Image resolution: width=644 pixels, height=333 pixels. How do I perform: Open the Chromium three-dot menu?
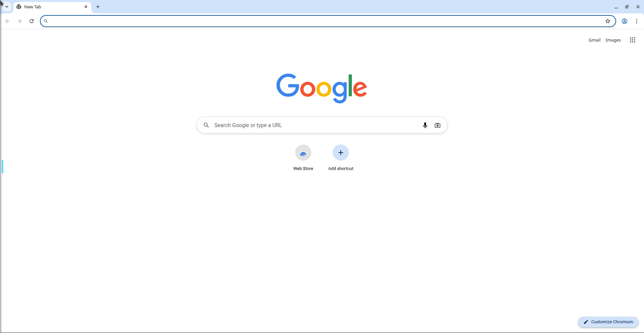pyautogui.click(x=637, y=21)
